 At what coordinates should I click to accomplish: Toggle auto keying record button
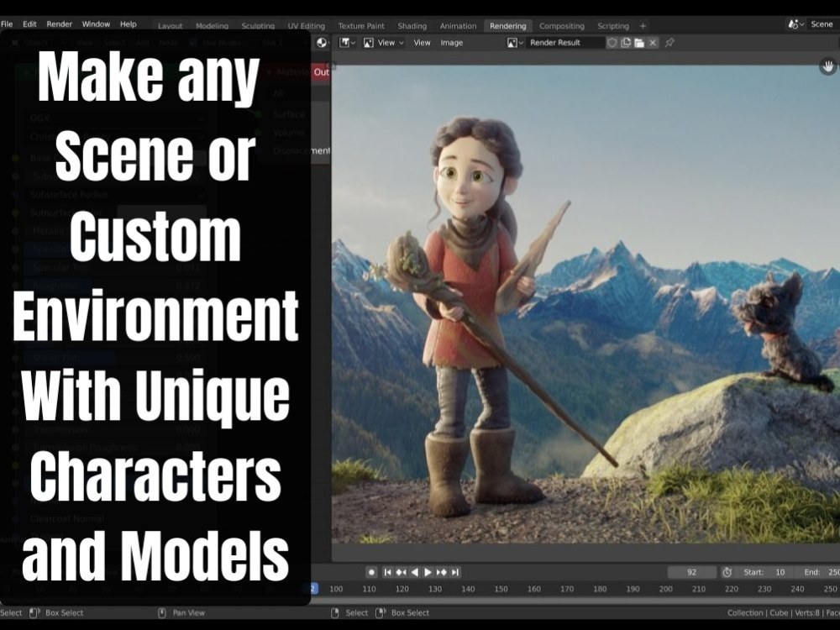click(x=371, y=572)
